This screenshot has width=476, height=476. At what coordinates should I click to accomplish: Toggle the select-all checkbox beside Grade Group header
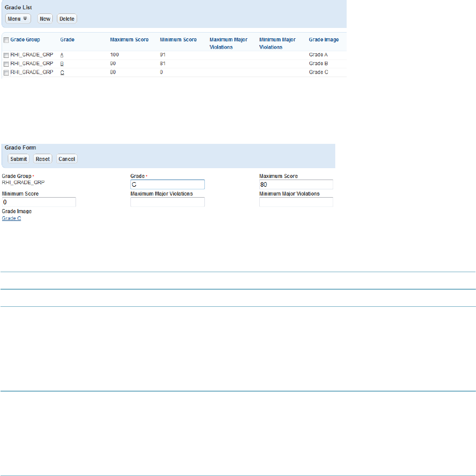6,40
